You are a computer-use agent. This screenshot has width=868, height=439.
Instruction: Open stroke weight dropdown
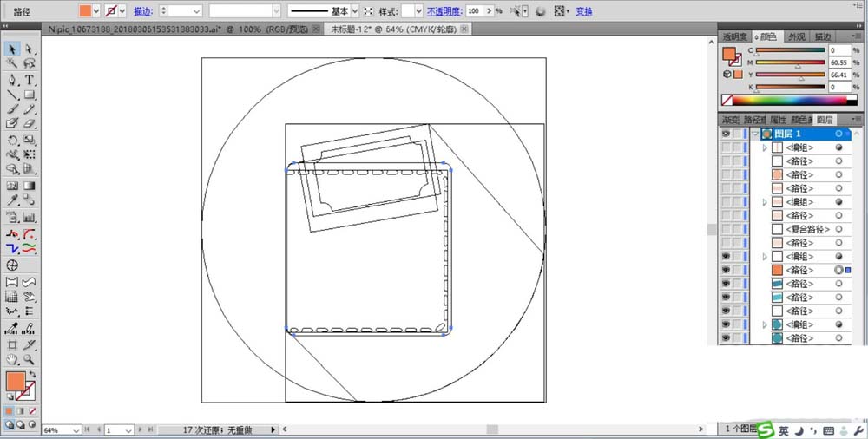197,11
